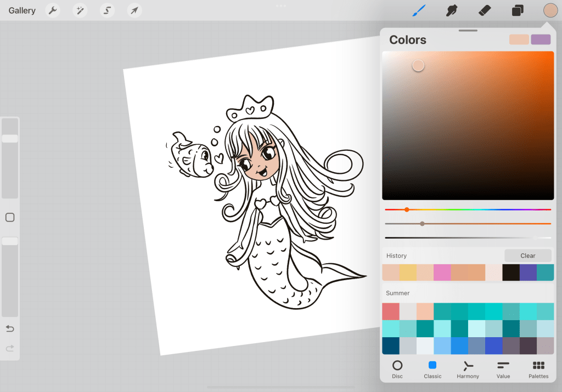
Task: Open the Actions wrench menu
Action: [x=53, y=10]
